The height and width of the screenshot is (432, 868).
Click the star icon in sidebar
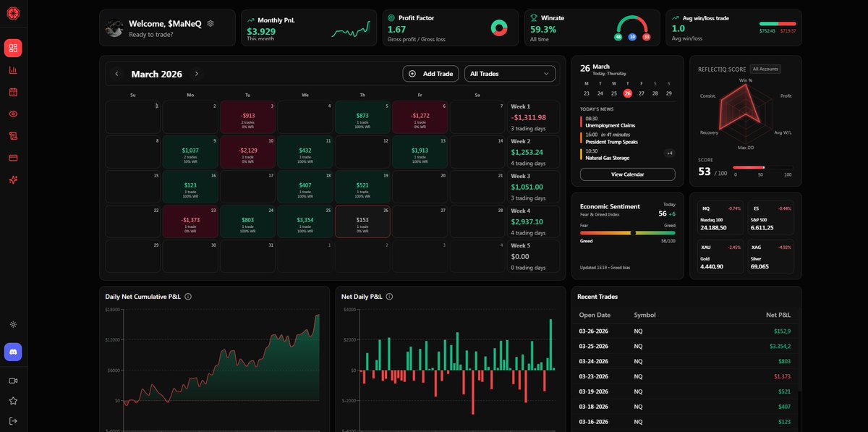pyautogui.click(x=13, y=400)
